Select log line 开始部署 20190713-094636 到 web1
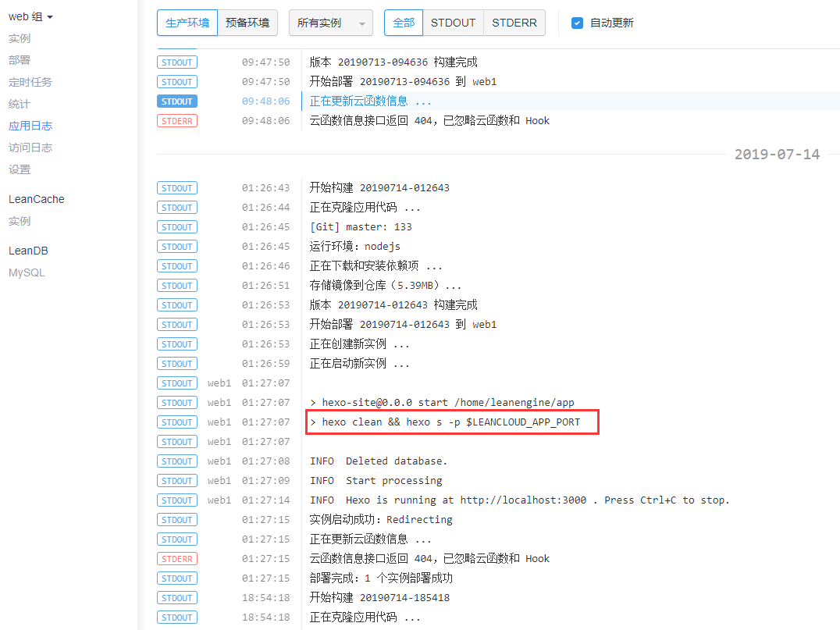This screenshot has height=630, width=840. [x=403, y=81]
